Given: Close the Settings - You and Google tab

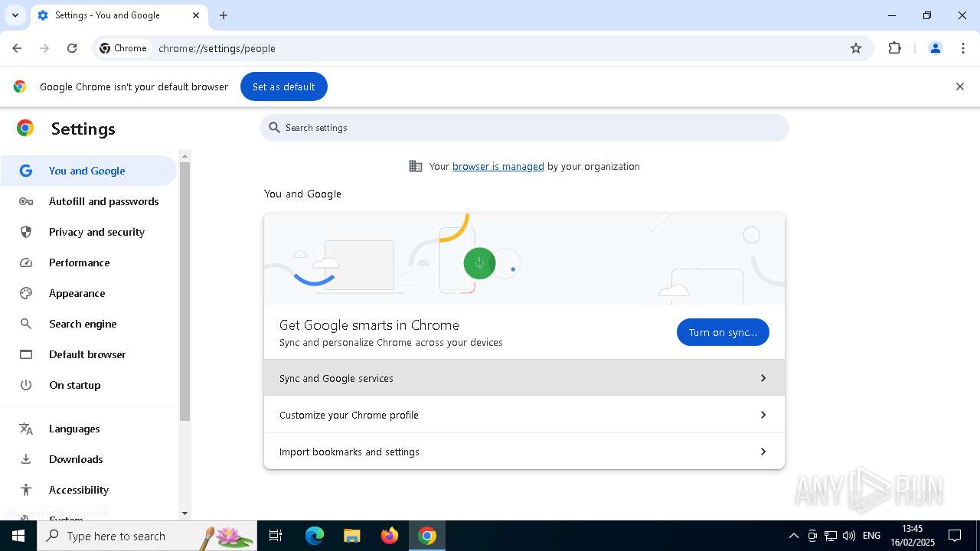Looking at the screenshot, I should point(196,15).
